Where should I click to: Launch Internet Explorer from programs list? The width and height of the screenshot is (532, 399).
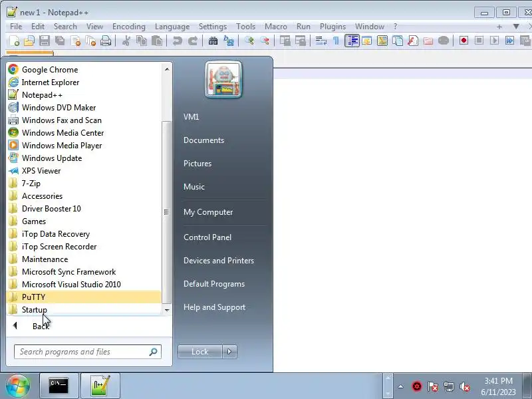pos(84,82)
